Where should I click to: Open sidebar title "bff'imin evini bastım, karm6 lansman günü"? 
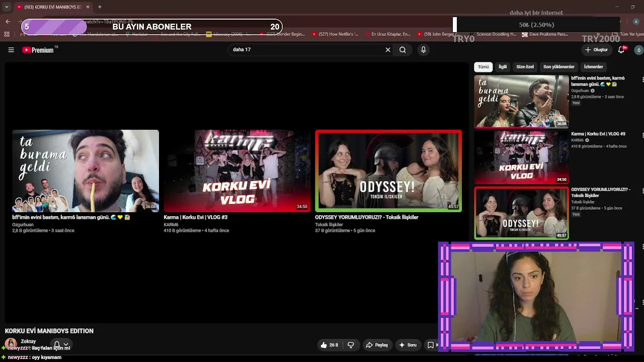(x=598, y=81)
